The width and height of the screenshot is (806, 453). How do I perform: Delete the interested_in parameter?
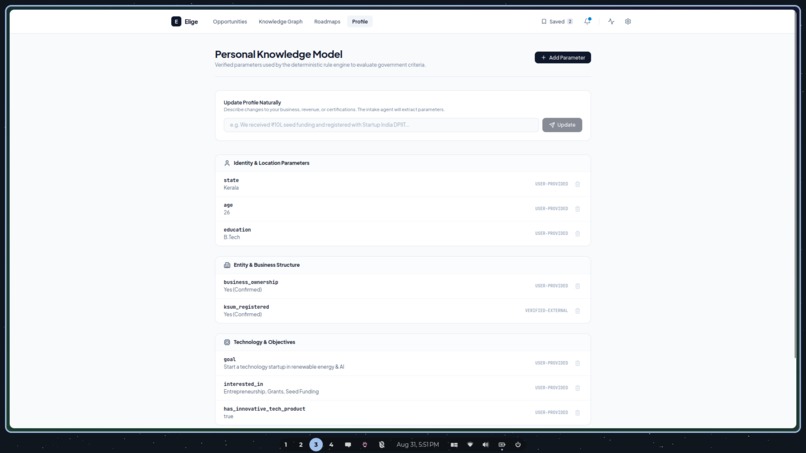[577, 388]
